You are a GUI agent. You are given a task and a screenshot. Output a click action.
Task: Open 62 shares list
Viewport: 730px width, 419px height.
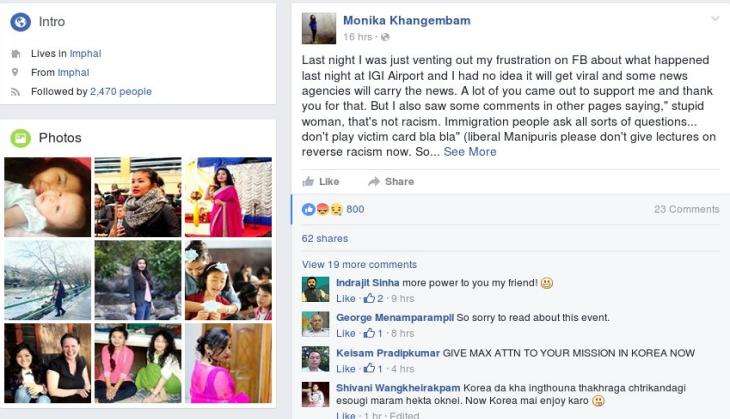(324, 238)
